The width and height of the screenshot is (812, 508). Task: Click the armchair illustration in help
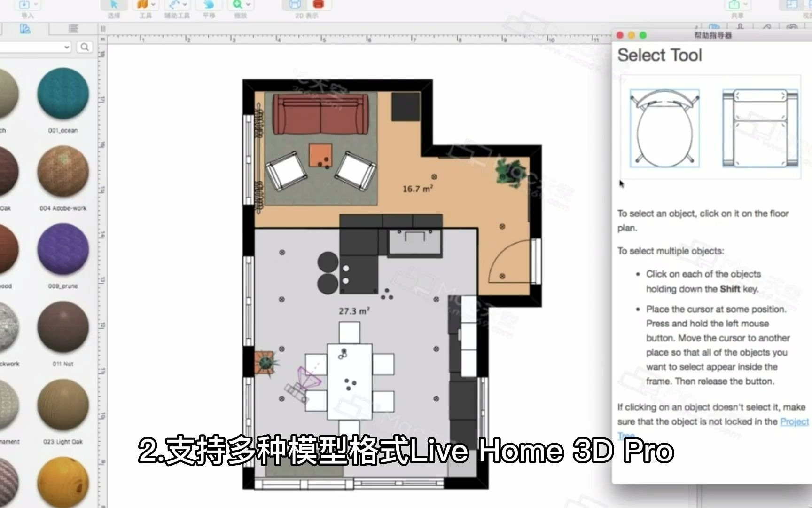tap(760, 128)
